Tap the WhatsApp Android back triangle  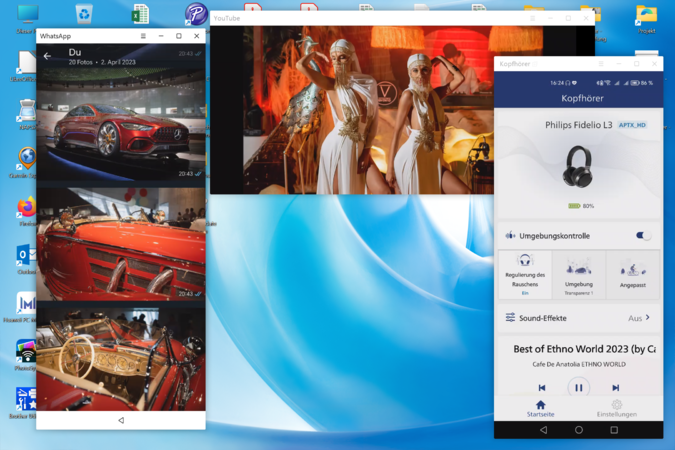point(121,420)
